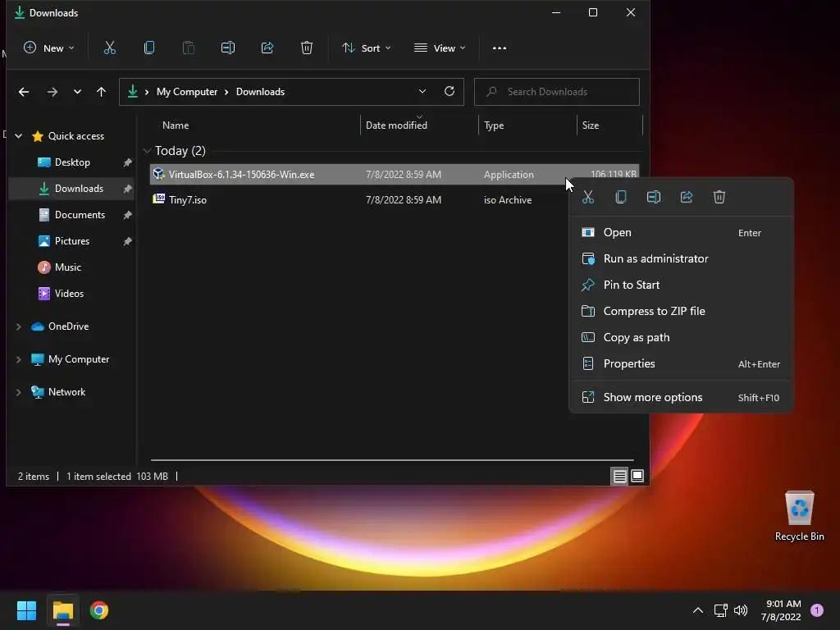Open the Windows Start button
The width and height of the screenshot is (840, 630).
tap(26, 610)
